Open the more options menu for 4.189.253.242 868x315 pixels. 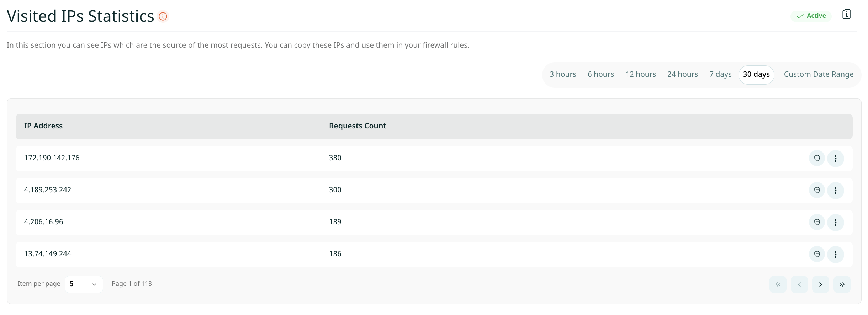point(835,190)
